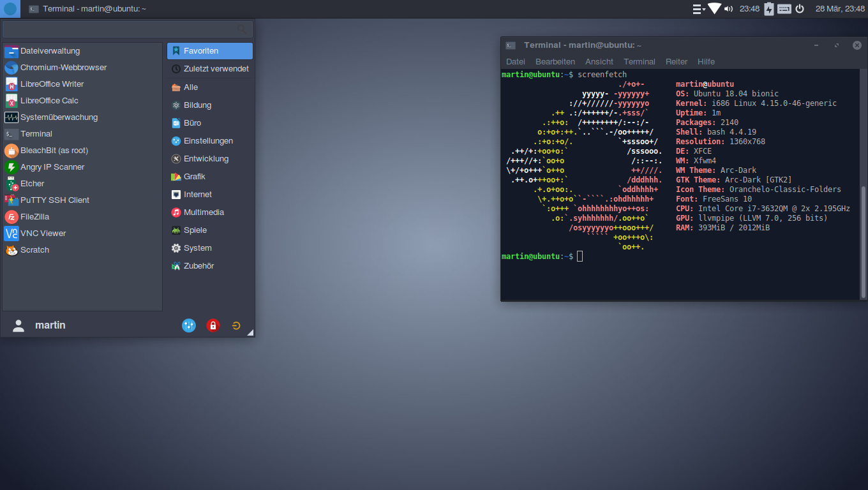Open keyboard layout indicator

[784, 9]
